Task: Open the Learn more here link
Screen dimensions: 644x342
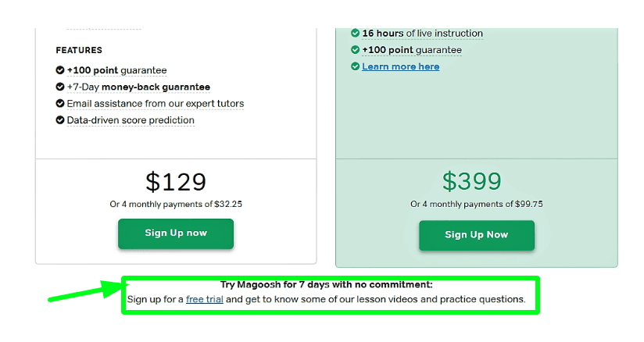Action: (x=400, y=67)
